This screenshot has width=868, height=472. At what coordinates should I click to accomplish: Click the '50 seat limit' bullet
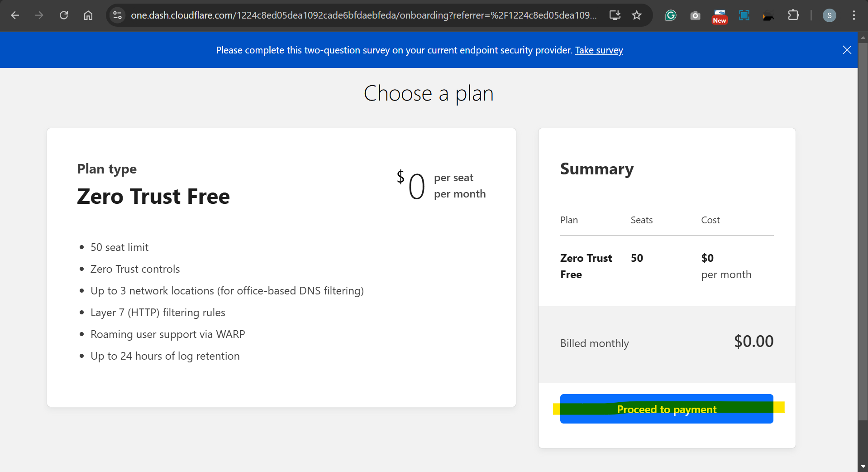[119, 247]
